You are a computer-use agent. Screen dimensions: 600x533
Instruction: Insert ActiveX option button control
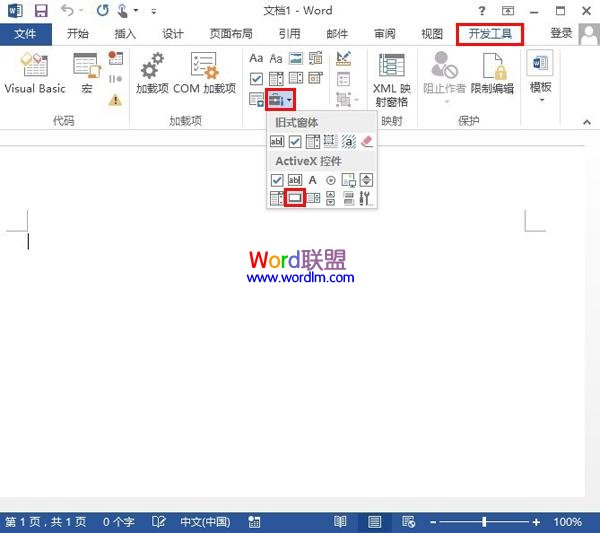coord(331,180)
